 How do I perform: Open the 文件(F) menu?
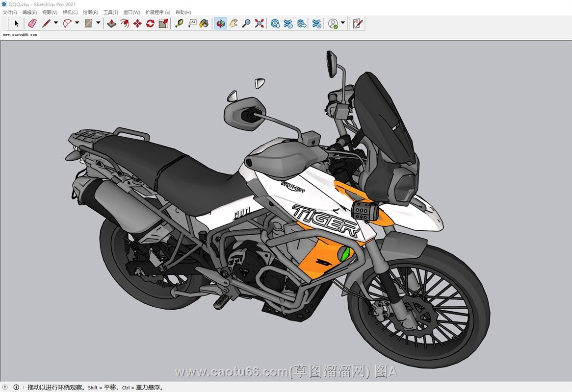[x=10, y=12]
